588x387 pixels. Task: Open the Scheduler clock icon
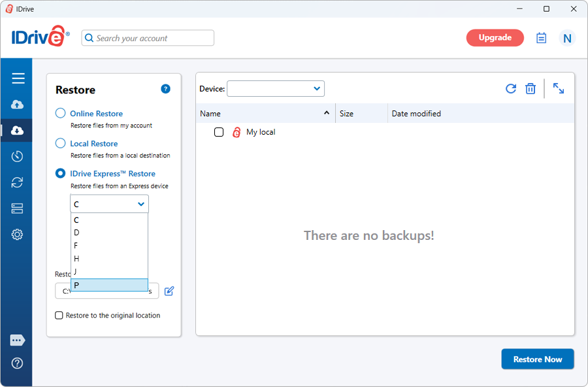(17, 156)
